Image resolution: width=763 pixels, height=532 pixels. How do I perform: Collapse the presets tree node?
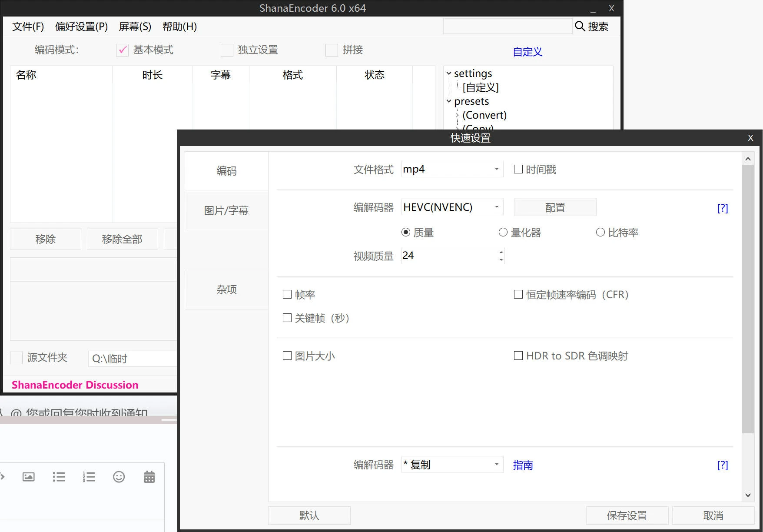pyautogui.click(x=449, y=101)
